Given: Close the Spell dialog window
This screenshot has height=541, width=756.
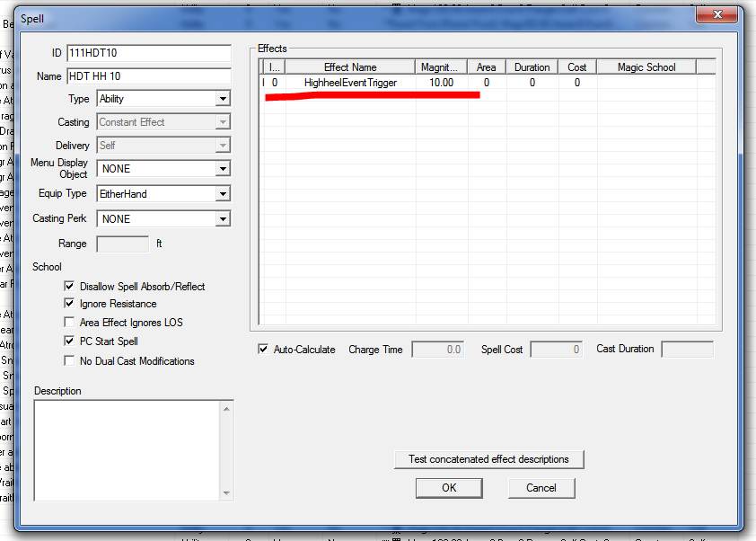Looking at the screenshot, I should click(717, 14).
